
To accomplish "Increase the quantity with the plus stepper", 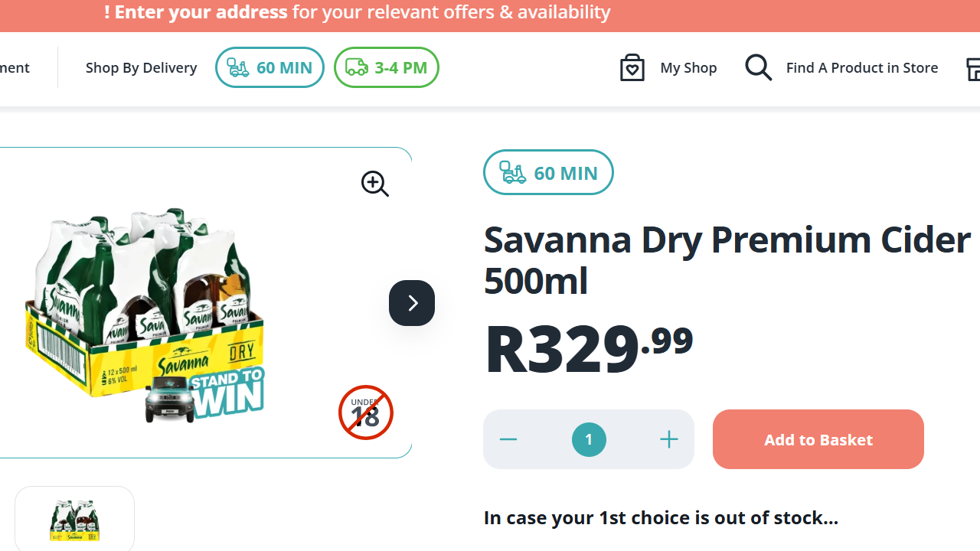I will [668, 439].
